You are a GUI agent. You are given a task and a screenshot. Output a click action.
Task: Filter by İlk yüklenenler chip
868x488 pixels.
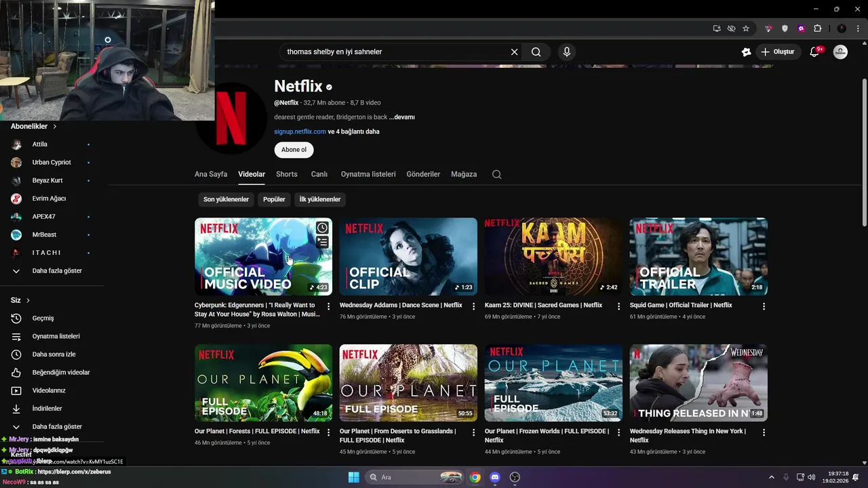coord(320,199)
